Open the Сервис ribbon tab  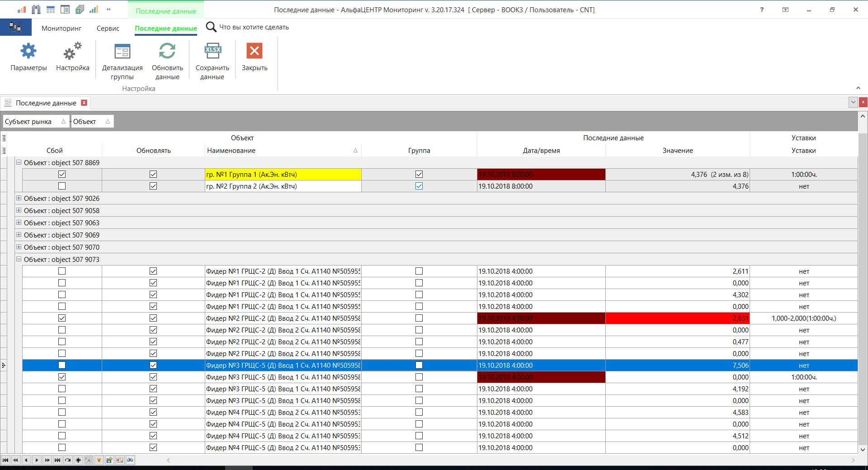pyautogui.click(x=107, y=28)
